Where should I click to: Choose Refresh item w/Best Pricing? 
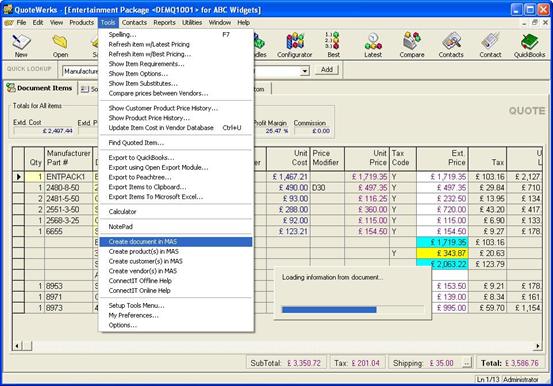(x=176, y=54)
